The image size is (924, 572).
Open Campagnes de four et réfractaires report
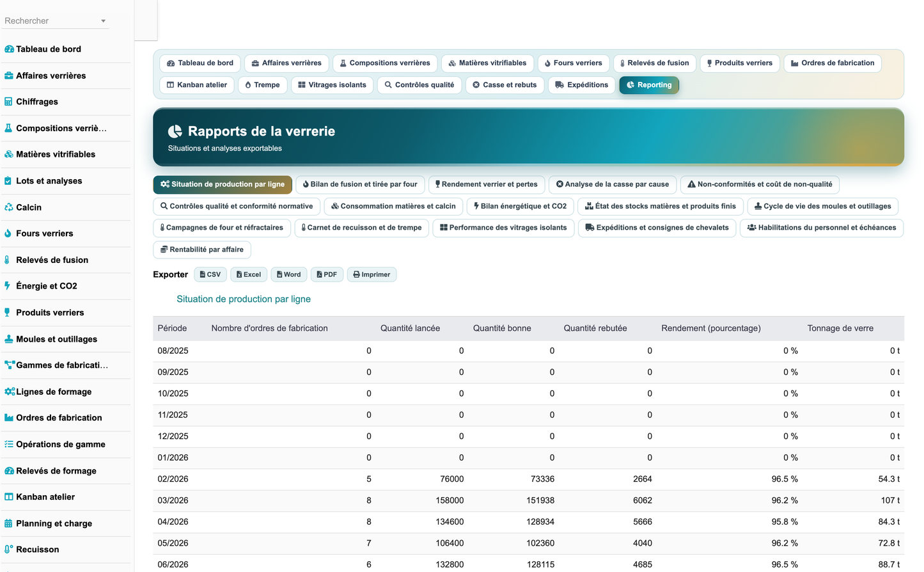point(222,228)
